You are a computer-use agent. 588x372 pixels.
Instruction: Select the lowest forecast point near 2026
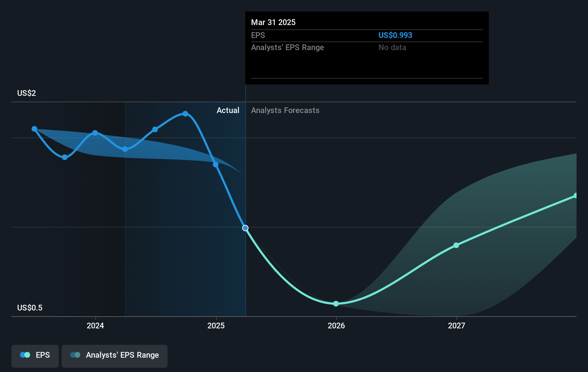[336, 303]
